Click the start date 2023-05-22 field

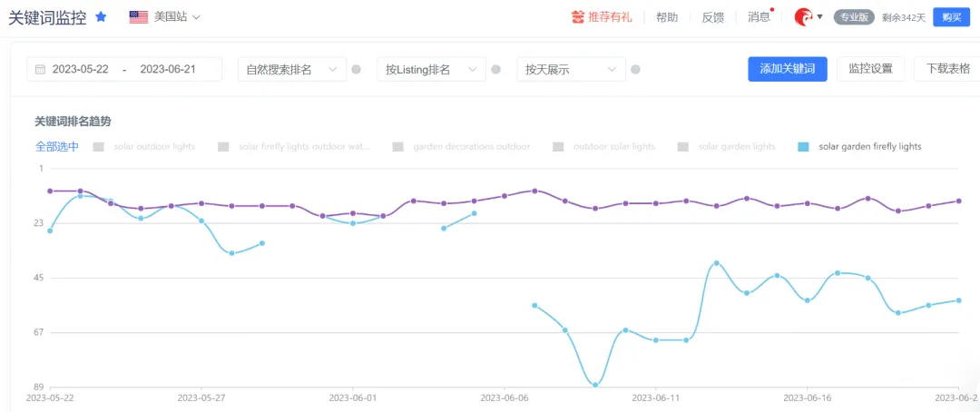[80, 69]
